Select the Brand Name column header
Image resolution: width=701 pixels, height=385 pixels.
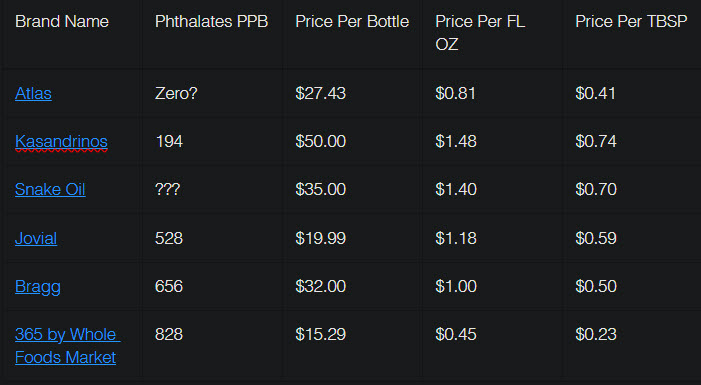tap(62, 21)
